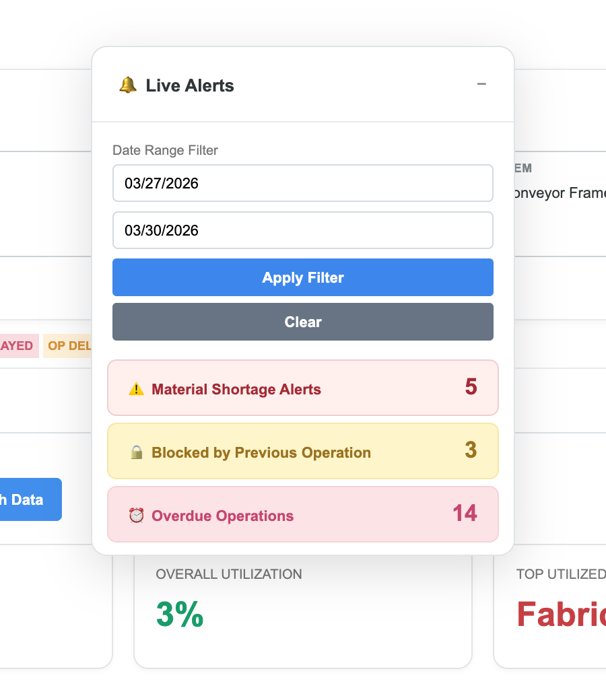
Task: Open Blocked by Previous Operation alerts
Action: pos(303,451)
